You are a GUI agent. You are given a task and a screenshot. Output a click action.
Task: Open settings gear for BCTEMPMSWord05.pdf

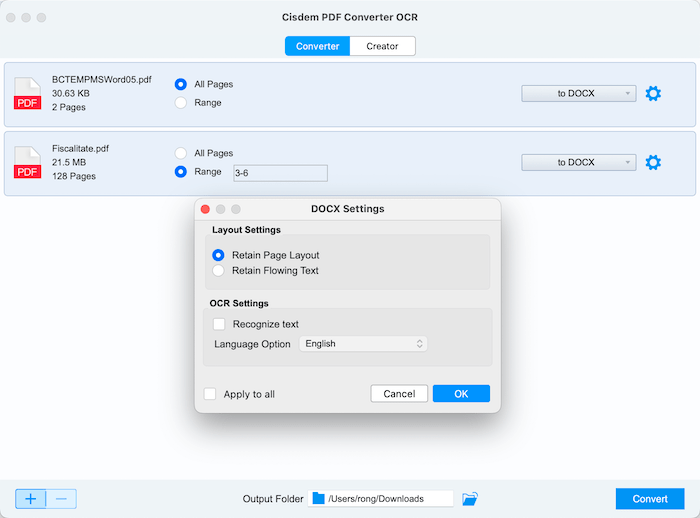pos(653,93)
